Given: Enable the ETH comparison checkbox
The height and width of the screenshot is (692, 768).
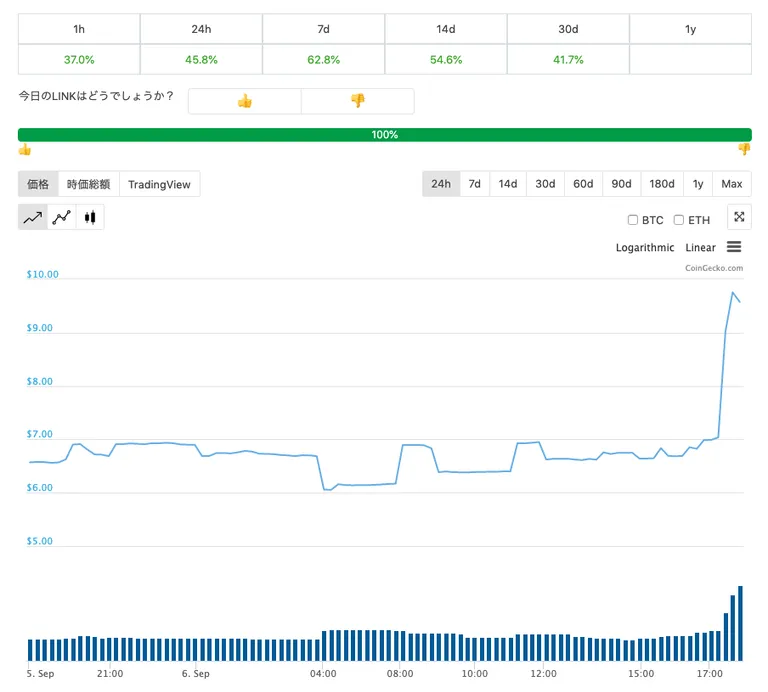Looking at the screenshot, I should [x=678, y=220].
